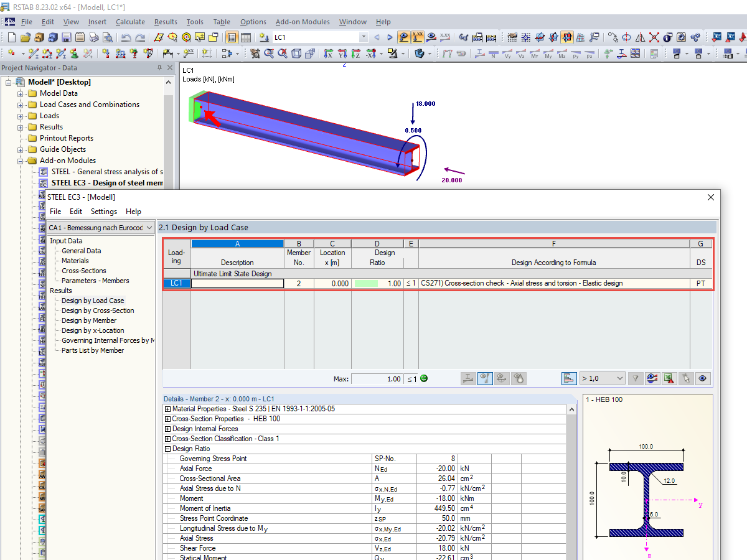Viewport: 747px width, 560px height.
Task: Show the My moment diagram icon
Action: point(548,53)
